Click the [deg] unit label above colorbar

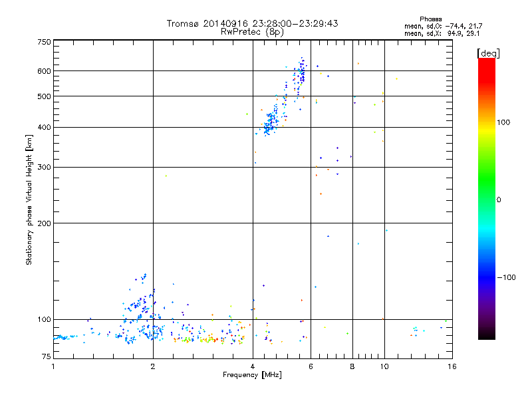488,53
